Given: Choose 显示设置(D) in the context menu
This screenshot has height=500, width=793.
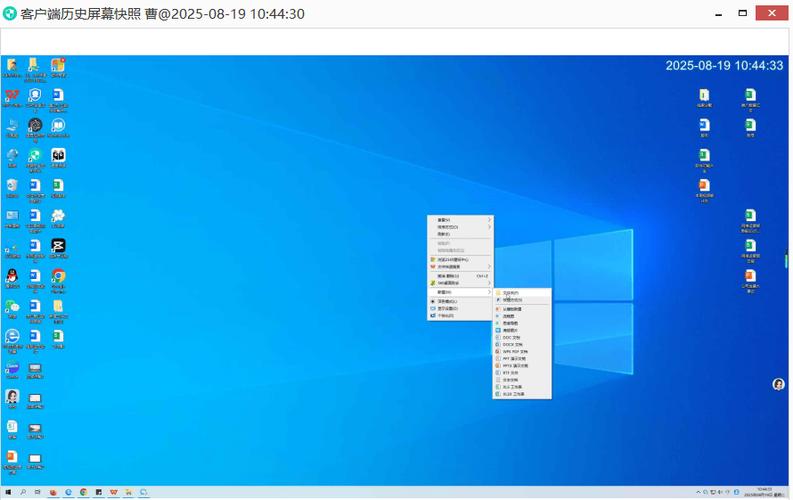Looking at the screenshot, I should click(460, 308).
